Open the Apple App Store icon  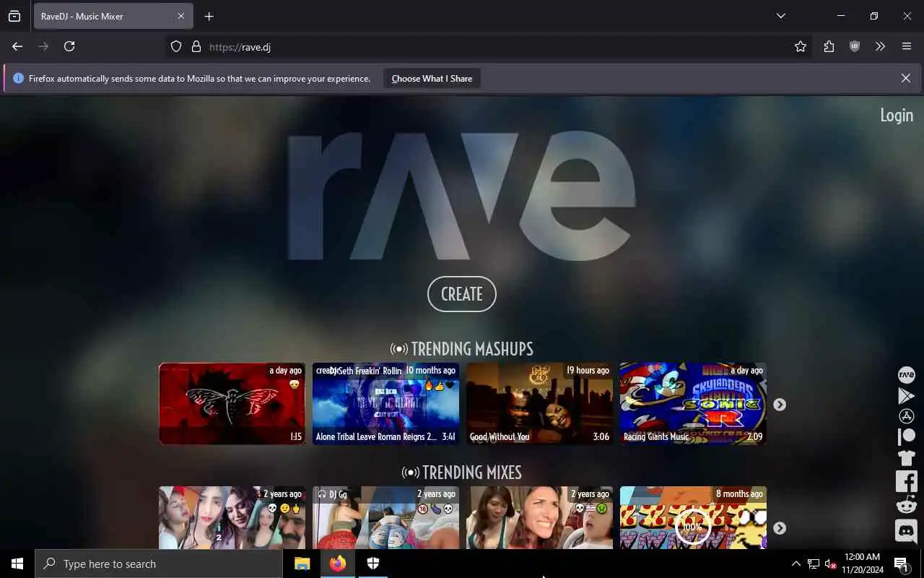click(x=906, y=416)
